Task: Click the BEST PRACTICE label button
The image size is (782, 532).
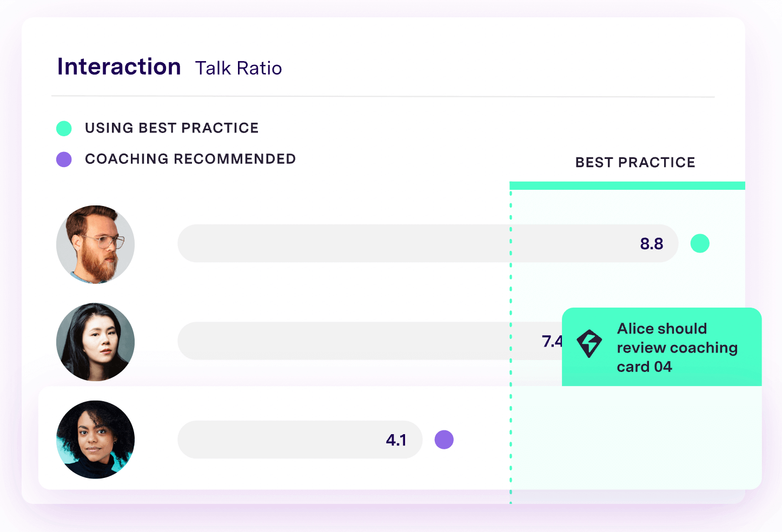Action: tap(635, 162)
